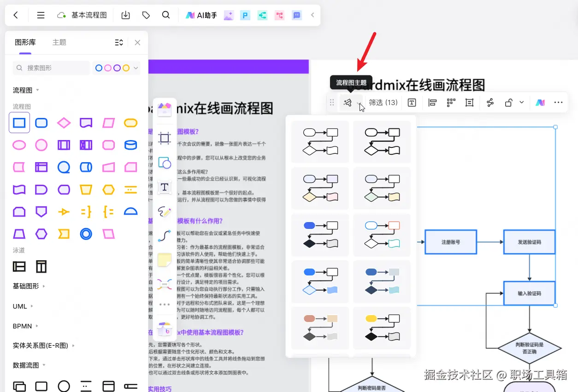Viewport: 578px width, 392px height.
Task: Insert the horizontal swimlane shape
Action: [x=19, y=266]
